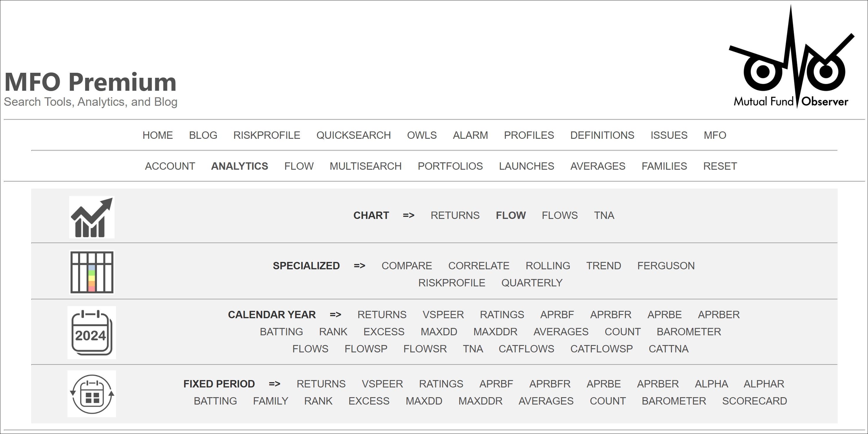868x434 pixels.
Task: Open the ISSUES menu item
Action: click(x=669, y=135)
